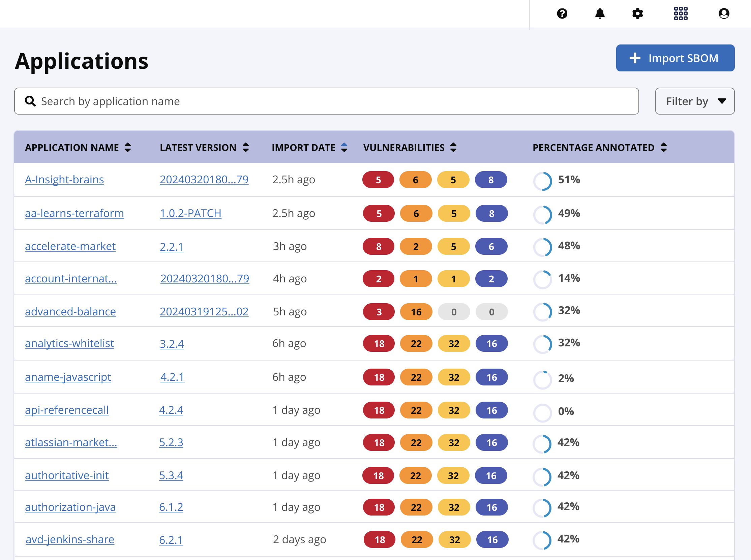Sort by Latest Version column arrows
Image resolution: width=751 pixels, height=560 pixels.
(x=245, y=147)
